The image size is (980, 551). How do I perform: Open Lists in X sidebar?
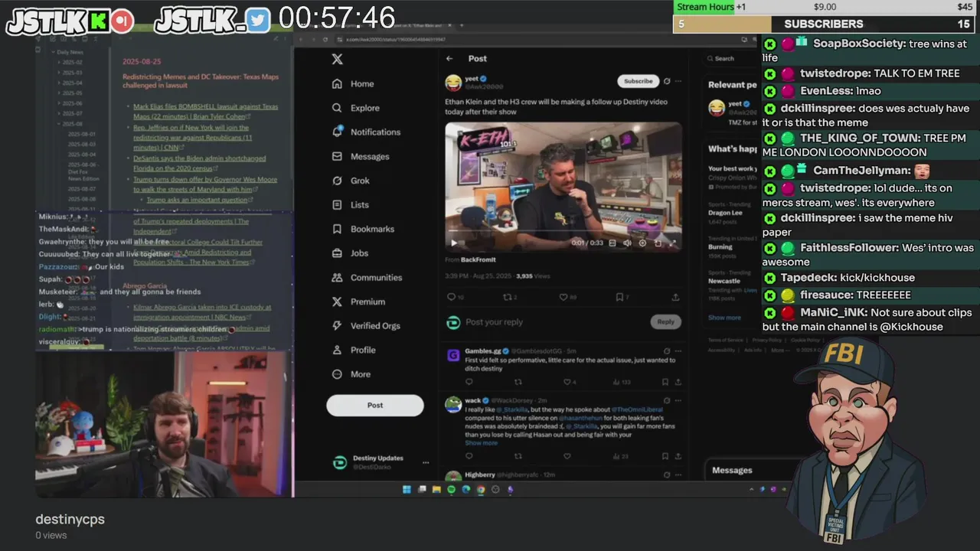(x=350, y=205)
